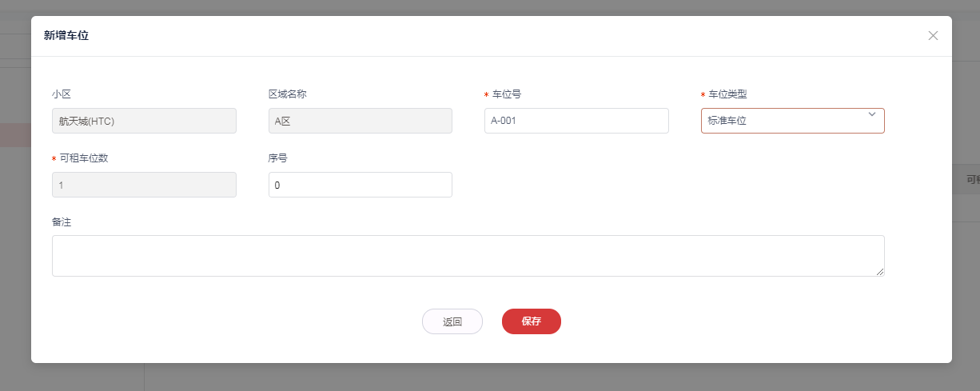Click the 小区 label
The image size is (980, 391).
62,94
